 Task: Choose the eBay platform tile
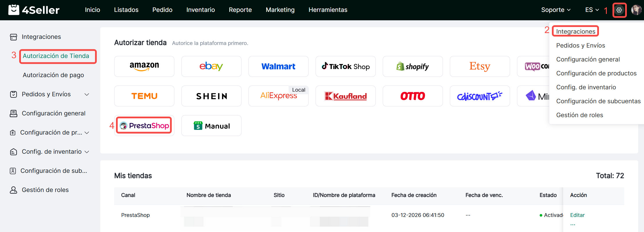pyautogui.click(x=211, y=66)
